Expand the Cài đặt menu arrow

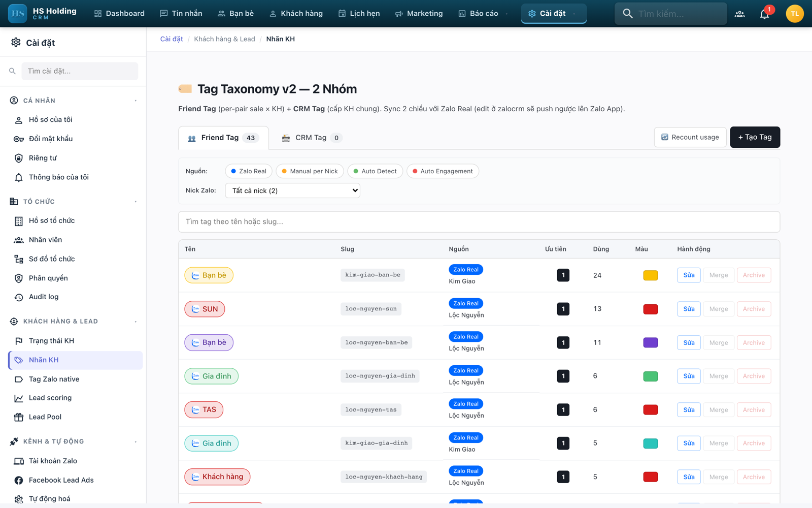(x=574, y=14)
